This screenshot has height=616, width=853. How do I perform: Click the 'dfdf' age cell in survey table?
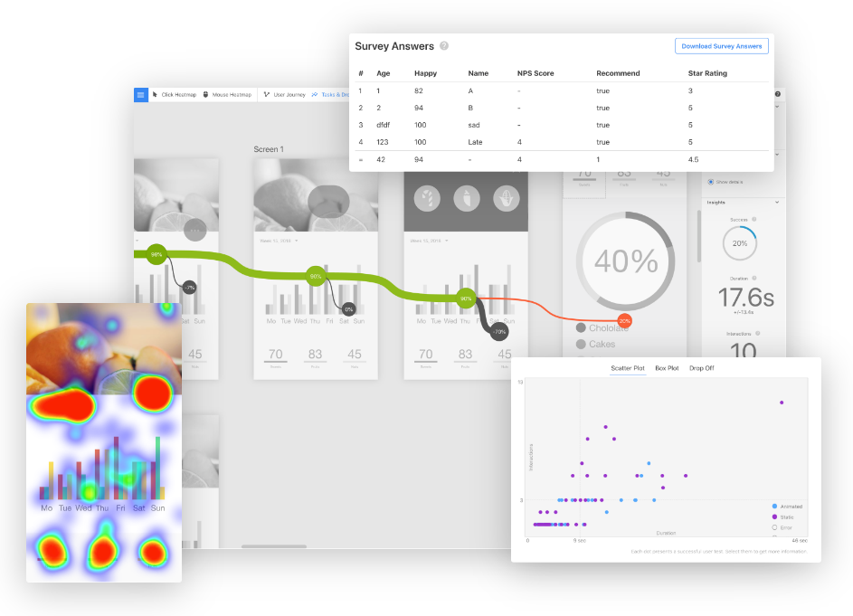[383, 125]
